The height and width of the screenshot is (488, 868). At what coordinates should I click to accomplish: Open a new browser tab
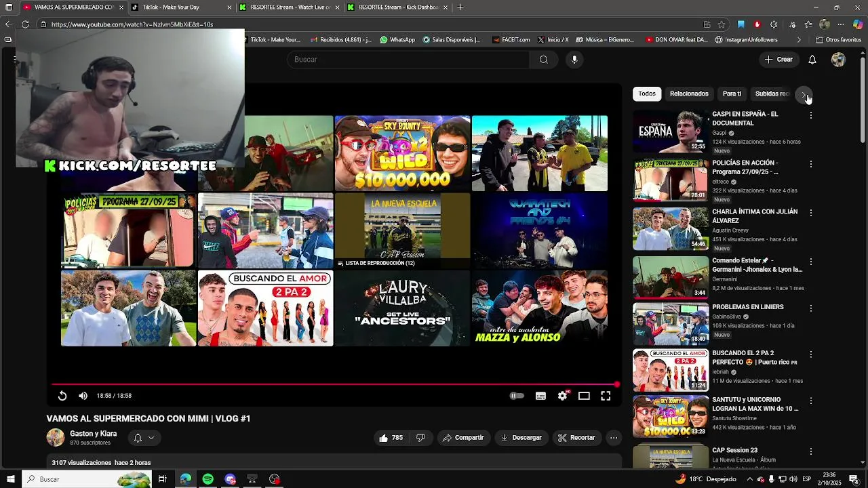tap(460, 7)
